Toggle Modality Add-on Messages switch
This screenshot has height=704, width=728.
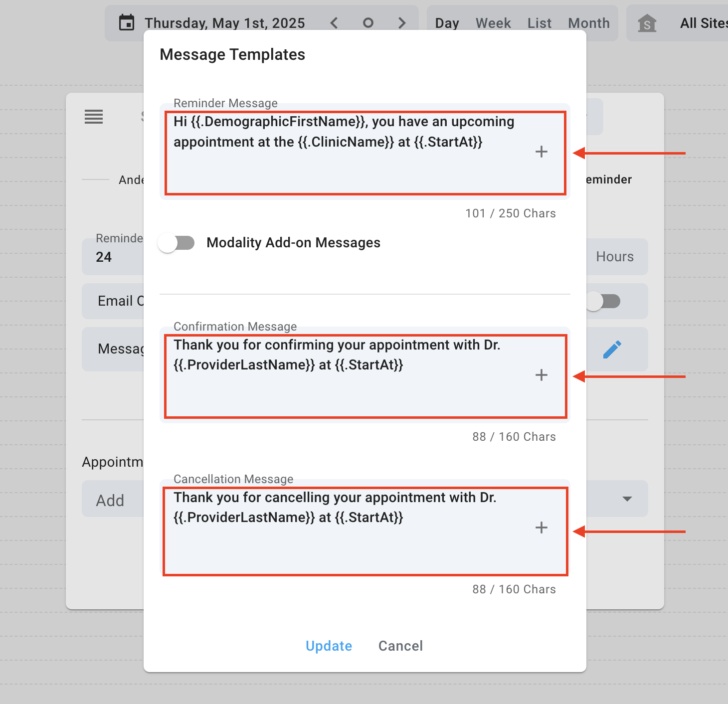point(176,243)
